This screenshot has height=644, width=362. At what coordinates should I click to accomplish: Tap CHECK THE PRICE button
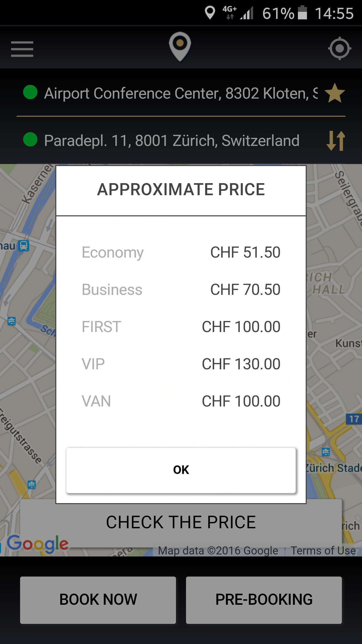point(181,522)
